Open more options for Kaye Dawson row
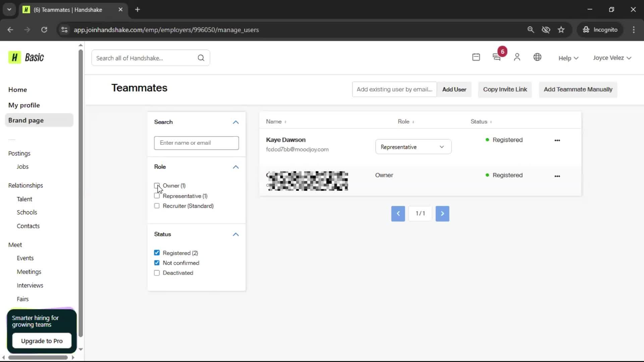Screen dimensions: 644x362 click(x=557, y=140)
